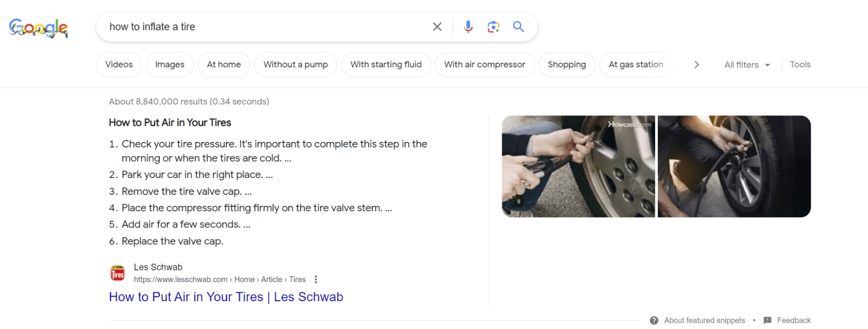Click the About featured snippets help icon
Image resolution: width=868 pixels, height=329 pixels.
click(654, 320)
